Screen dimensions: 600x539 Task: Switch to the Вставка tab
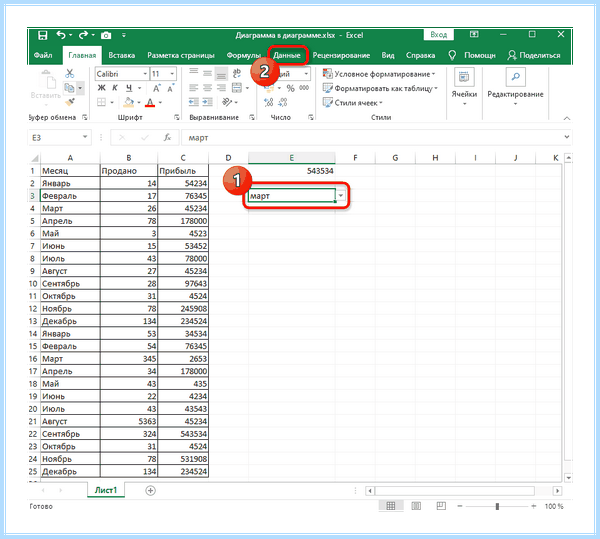point(122,55)
